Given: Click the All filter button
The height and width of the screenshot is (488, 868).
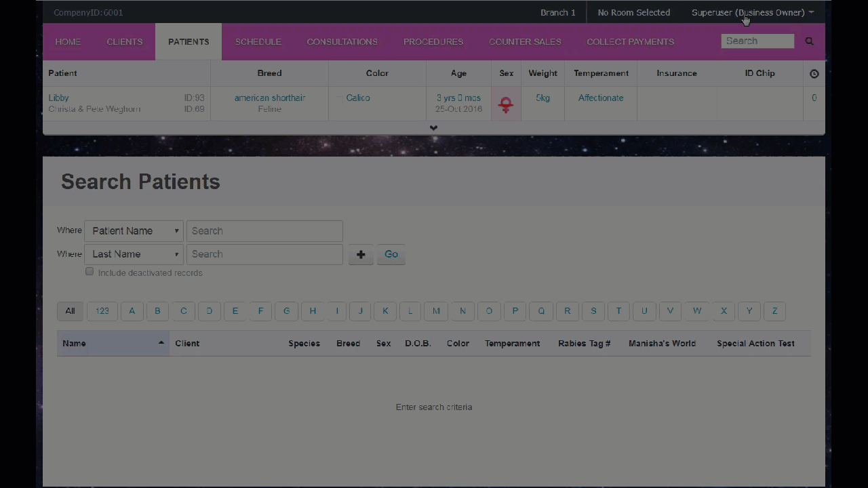Looking at the screenshot, I should coord(70,311).
